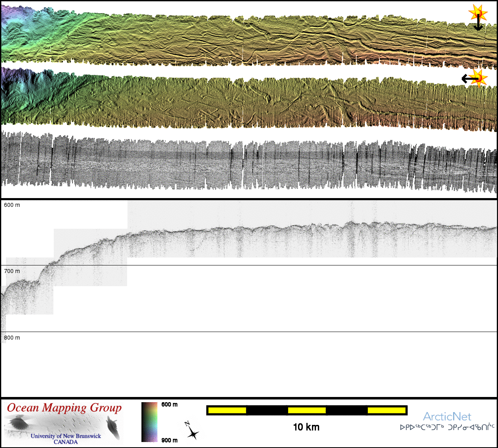Click the 800 m depth label in the profile
The width and height of the screenshot is (498, 448).
pos(12,338)
